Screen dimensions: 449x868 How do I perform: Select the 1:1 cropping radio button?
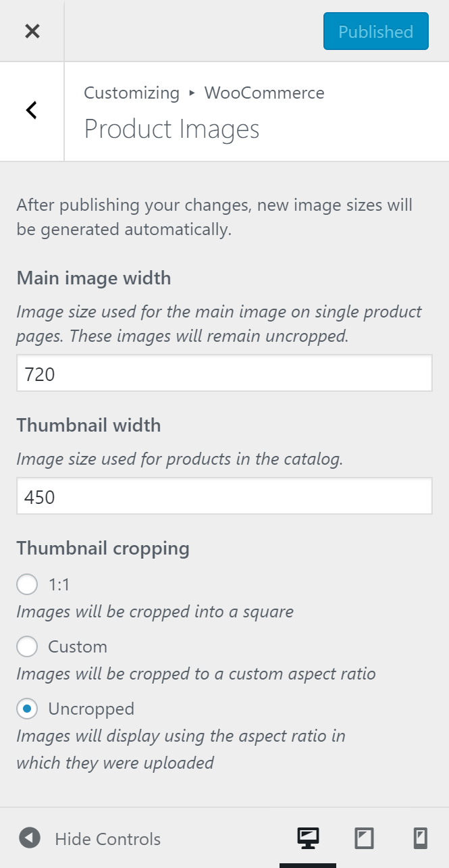[x=27, y=584]
